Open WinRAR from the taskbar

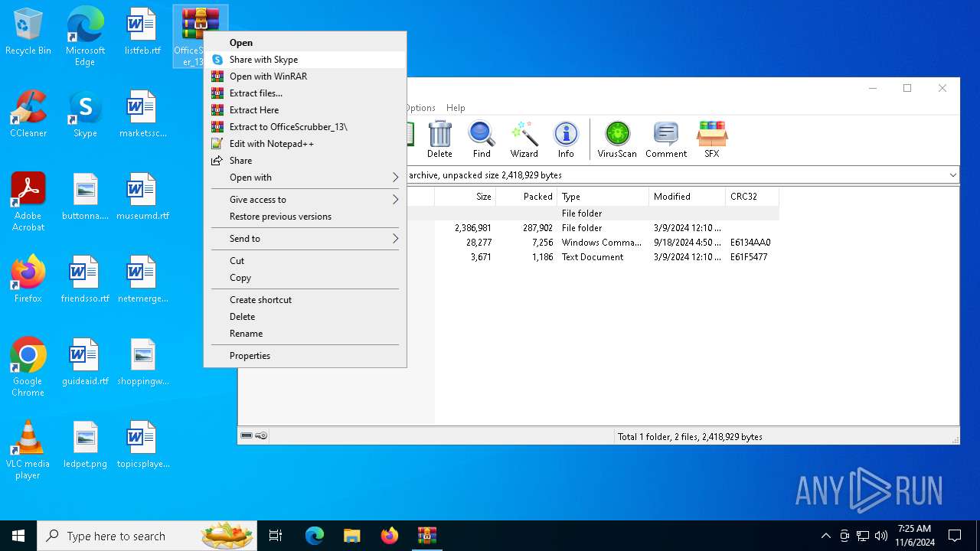pyautogui.click(x=426, y=536)
